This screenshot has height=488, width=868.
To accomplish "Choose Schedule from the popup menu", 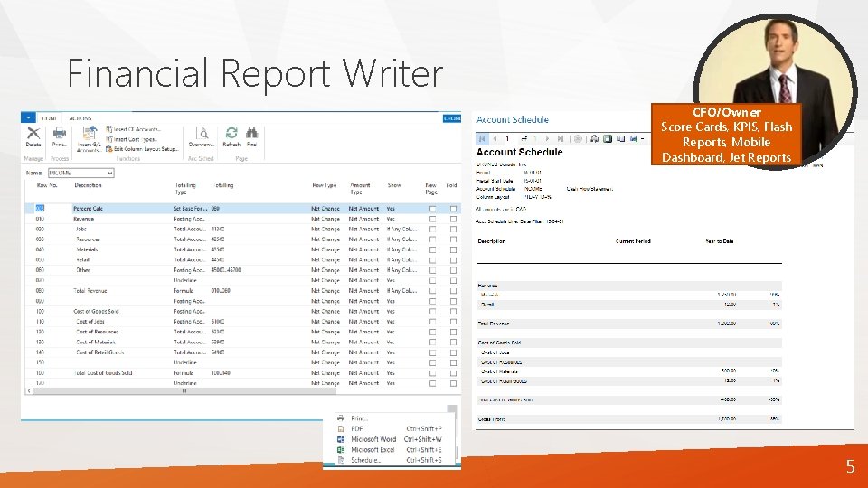I will tap(365, 460).
